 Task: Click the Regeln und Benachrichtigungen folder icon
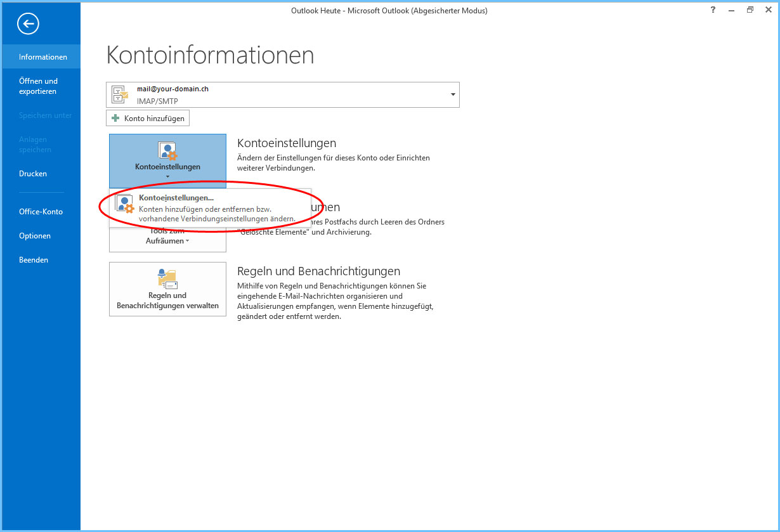(167, 279)
